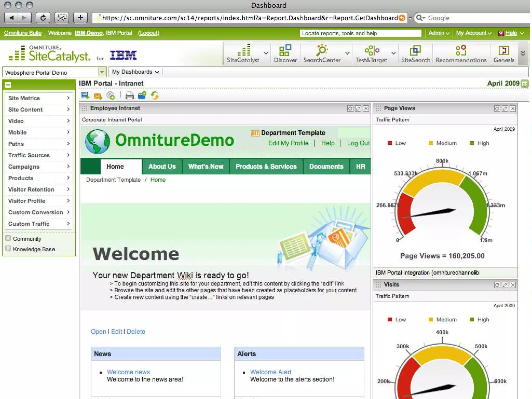This screenshot has height=399, width=532.
Task: Open the April 2009 calendar icon
Action: pos(525,84)
